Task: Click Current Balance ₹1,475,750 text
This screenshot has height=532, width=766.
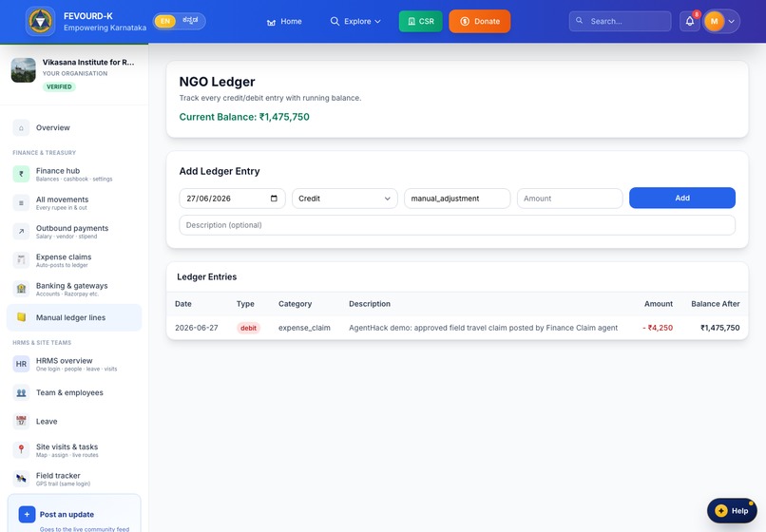Action: pyautogui.click(x=244, y=117)
